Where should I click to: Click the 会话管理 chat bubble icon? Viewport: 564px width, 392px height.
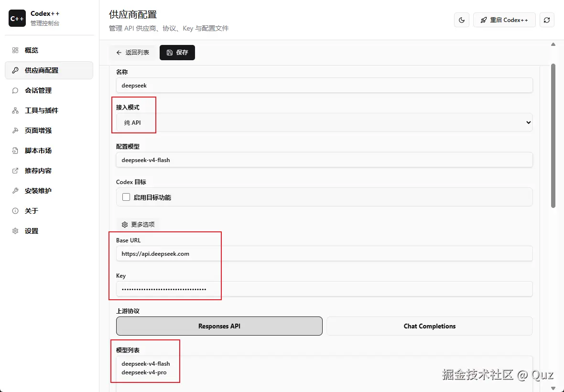point(15,91)
